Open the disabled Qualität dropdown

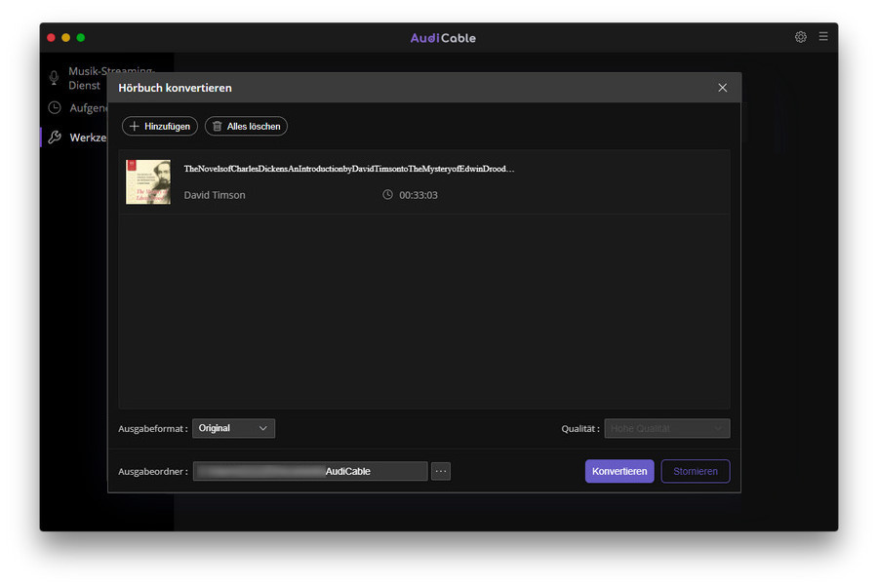[x=667, y=428]
